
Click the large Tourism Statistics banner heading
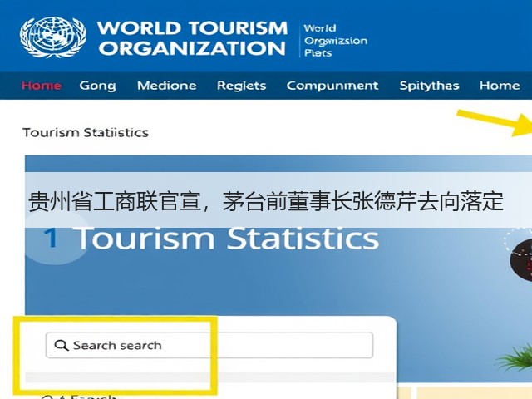(228, 239)
